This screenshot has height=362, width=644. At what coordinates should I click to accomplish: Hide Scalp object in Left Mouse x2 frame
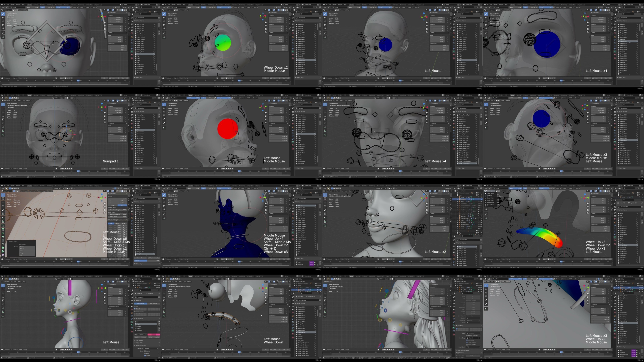click(481, 227)
